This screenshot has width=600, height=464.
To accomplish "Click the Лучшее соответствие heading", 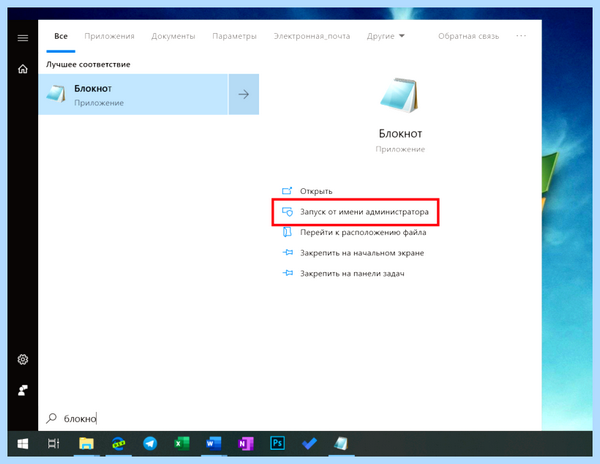I will point(88,64).
